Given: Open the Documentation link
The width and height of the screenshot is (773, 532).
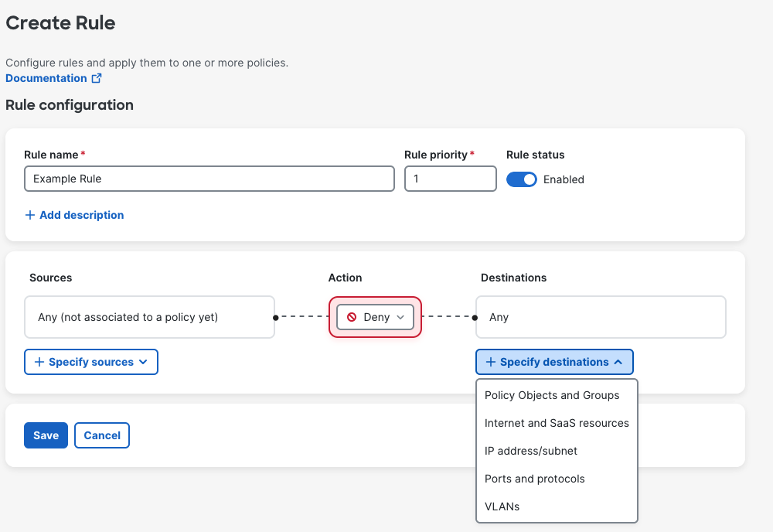Looking at the screenshot, I should (x=46, y=78).
